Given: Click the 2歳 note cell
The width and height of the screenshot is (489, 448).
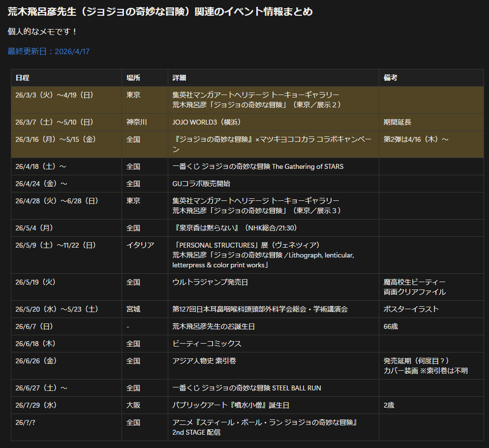Looking at the screenshot, I should tap(431, 405).
